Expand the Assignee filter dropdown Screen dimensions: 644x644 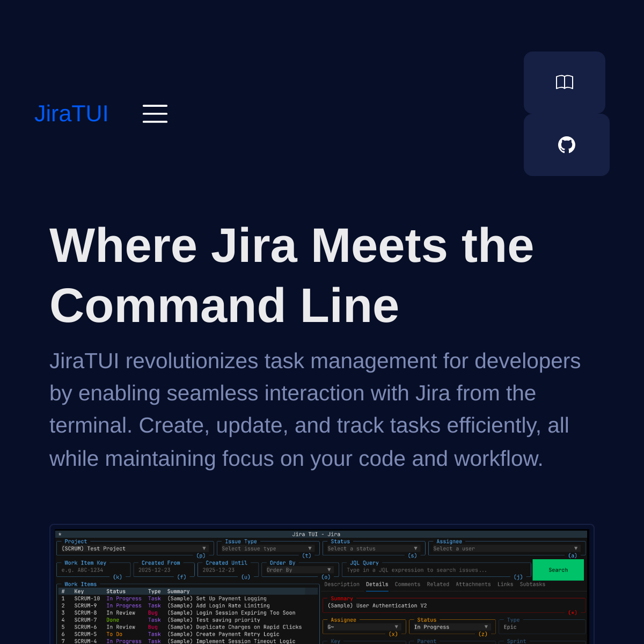[506, 548]
